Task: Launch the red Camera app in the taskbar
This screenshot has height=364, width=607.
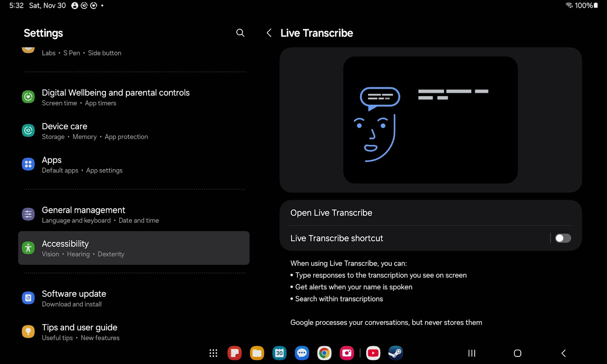Action: tap(347, 353)
